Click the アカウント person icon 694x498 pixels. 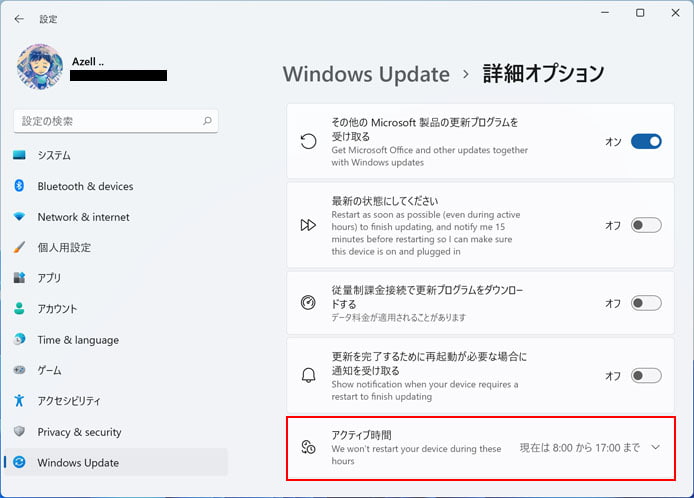19,308
